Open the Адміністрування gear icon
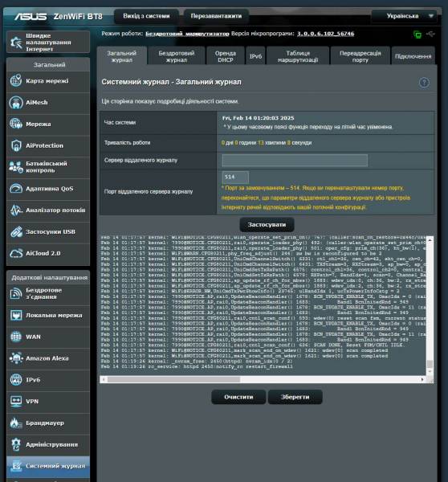 click(16, 444)
